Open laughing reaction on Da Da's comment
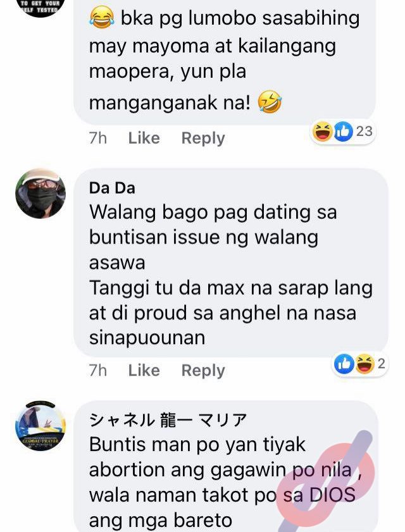 (x=364, y=364)
